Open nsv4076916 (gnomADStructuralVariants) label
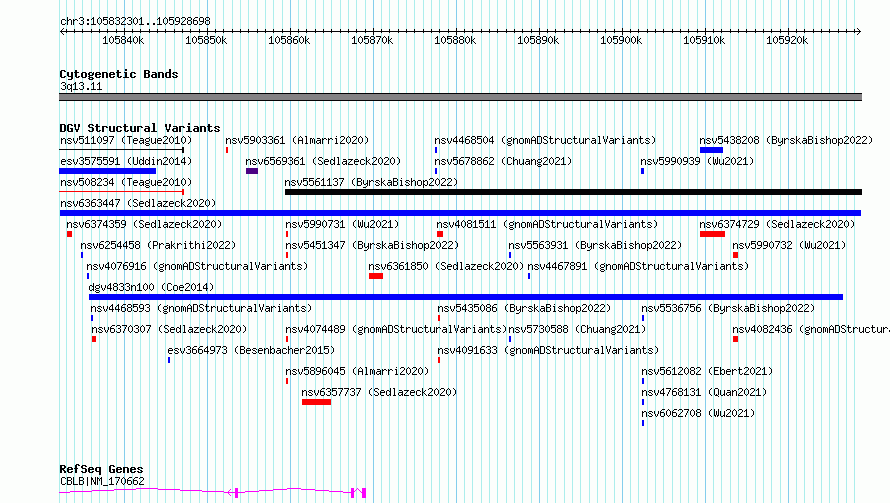 197,266
